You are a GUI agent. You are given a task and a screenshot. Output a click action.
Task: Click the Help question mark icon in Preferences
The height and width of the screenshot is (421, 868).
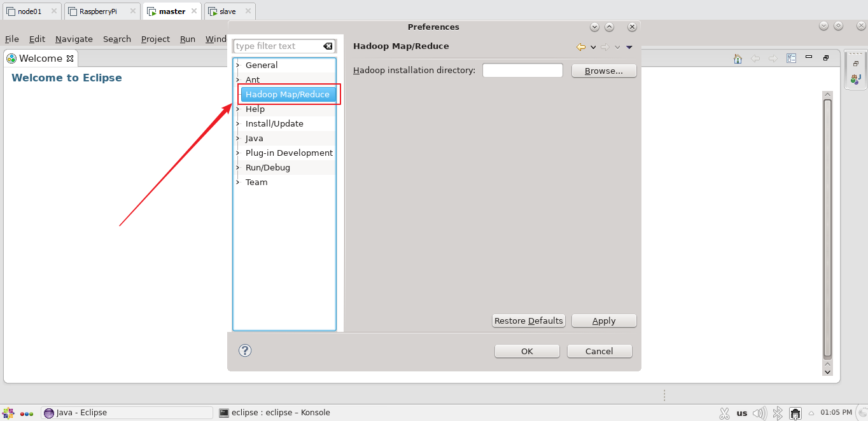click(x=245, y=350)
